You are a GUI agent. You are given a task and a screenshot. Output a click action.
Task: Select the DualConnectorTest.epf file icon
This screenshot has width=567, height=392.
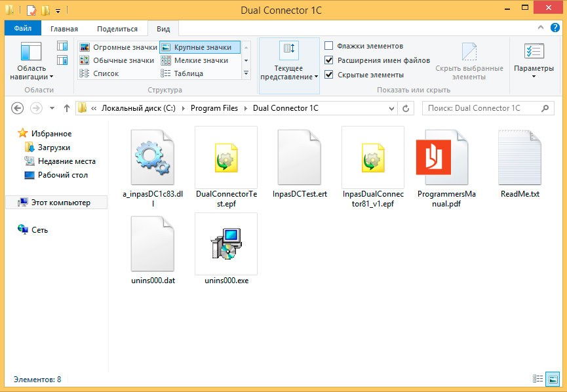pos(225,157)
